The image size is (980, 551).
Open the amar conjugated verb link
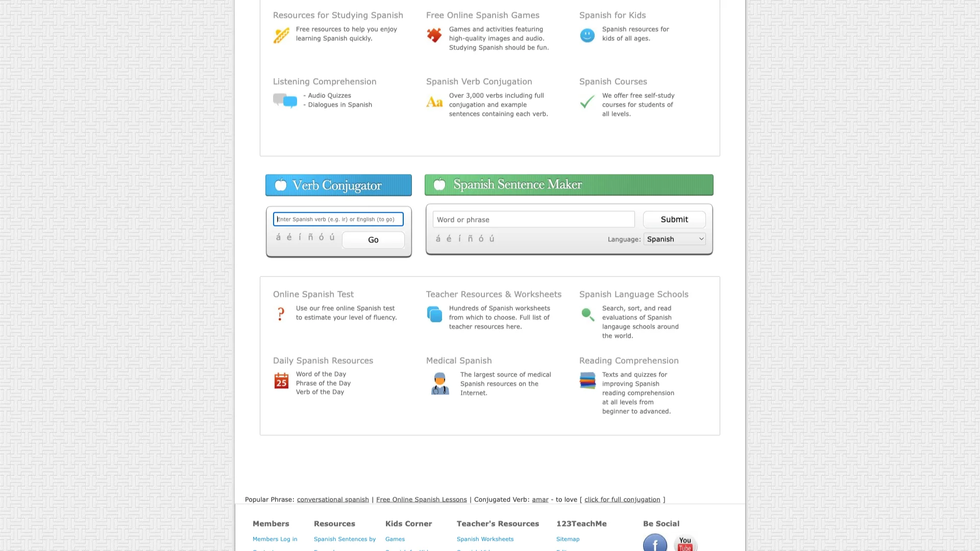tap(540, 499)
